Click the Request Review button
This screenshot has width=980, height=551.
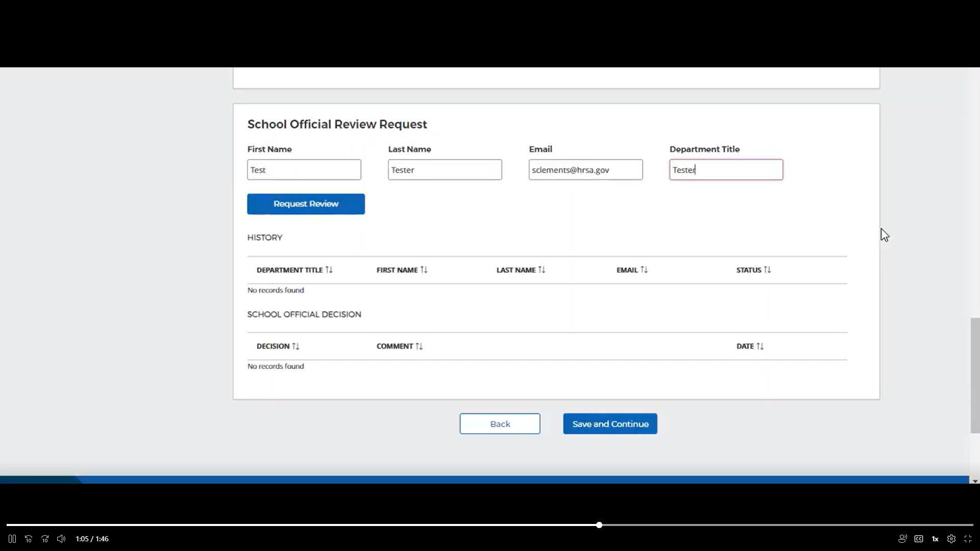point(306,204)
